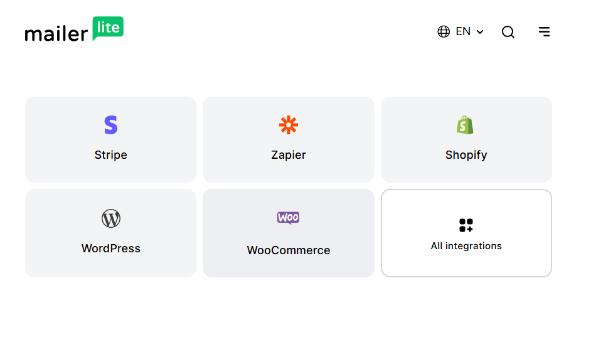Click the search magnifier icon
591x364 pixels.
click(x=508, y=31)
